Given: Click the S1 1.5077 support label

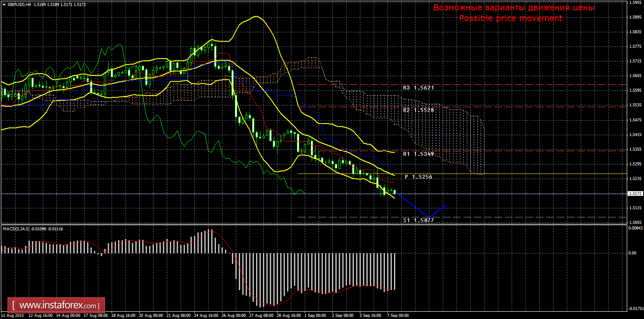Looking at the screenshot, I should [x=418, y=220].
